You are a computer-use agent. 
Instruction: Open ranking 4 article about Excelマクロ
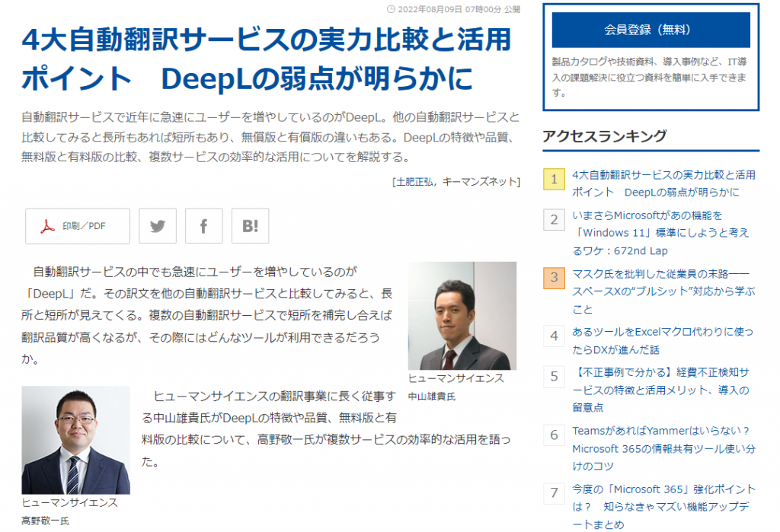click(663, 340)
